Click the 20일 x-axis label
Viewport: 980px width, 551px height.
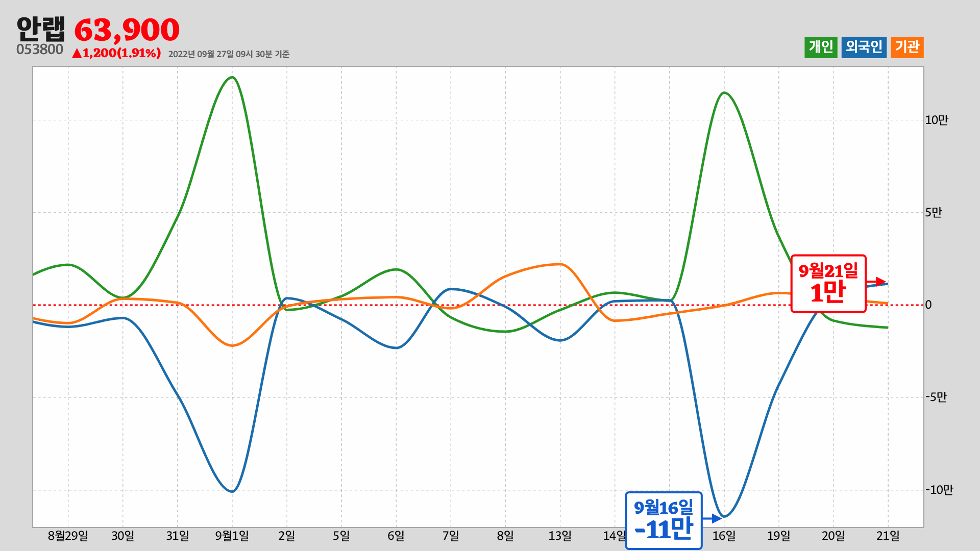[x=834, y=536]
